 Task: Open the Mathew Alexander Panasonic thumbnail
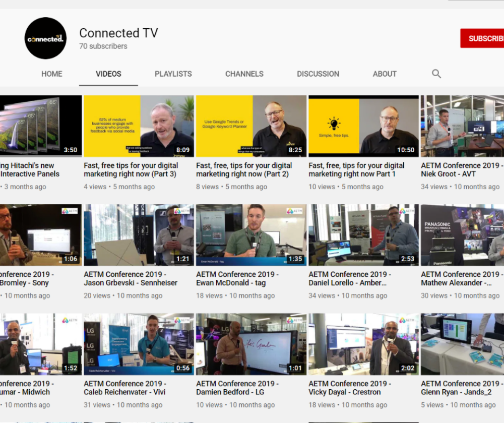[463, 235]
